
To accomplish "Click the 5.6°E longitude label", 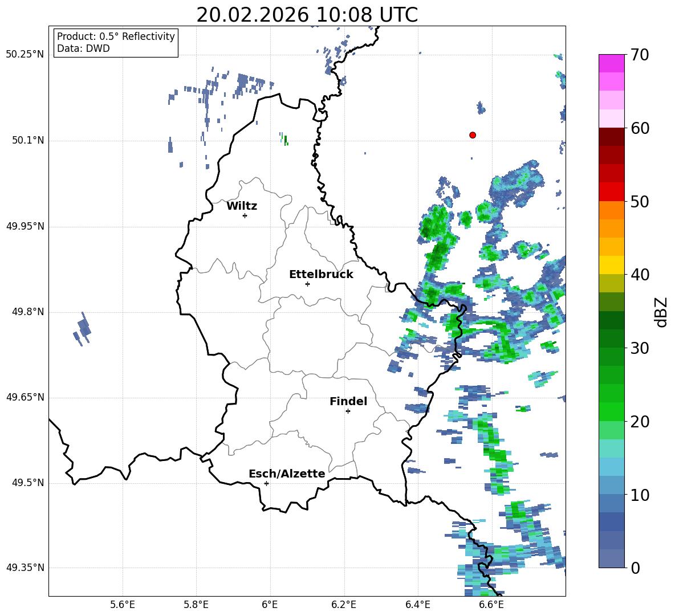I will pos(122,605).
